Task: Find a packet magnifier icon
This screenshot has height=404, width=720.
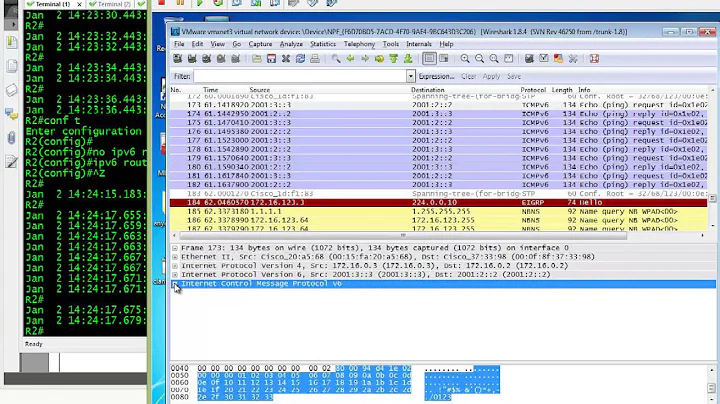Action: point(336,59)
